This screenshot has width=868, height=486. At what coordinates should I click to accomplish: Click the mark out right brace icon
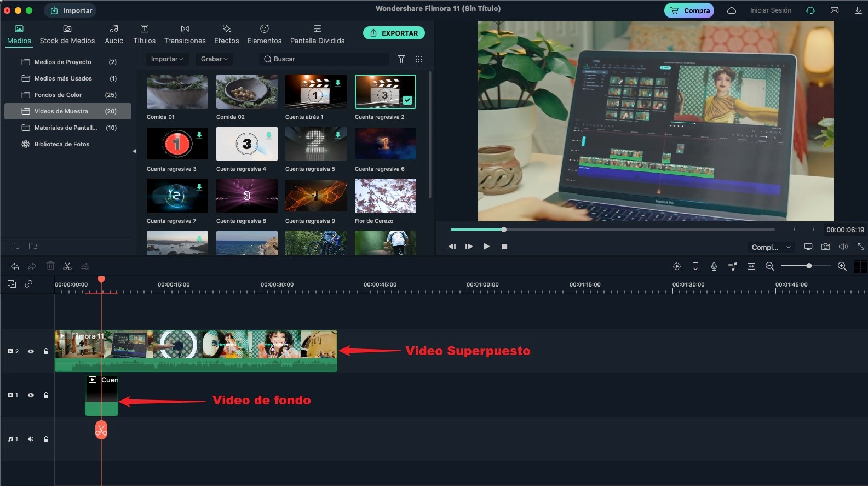pos(813,230)
